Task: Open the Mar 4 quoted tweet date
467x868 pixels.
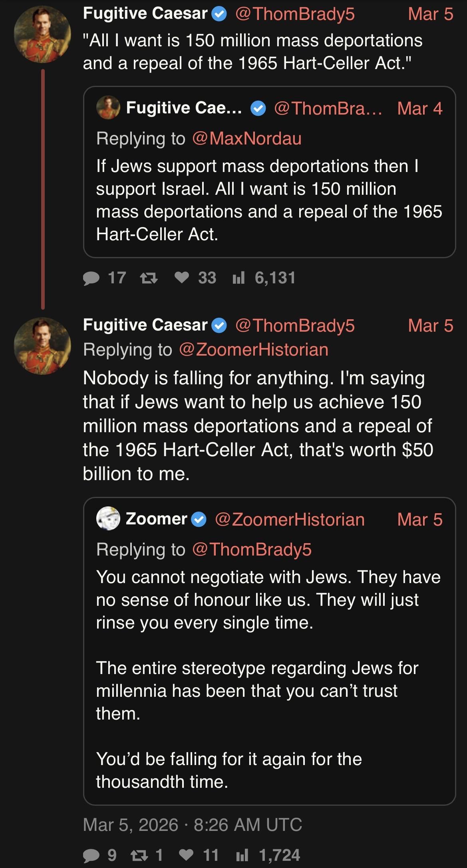Action: pyautogui.click(x=420, y=108)
